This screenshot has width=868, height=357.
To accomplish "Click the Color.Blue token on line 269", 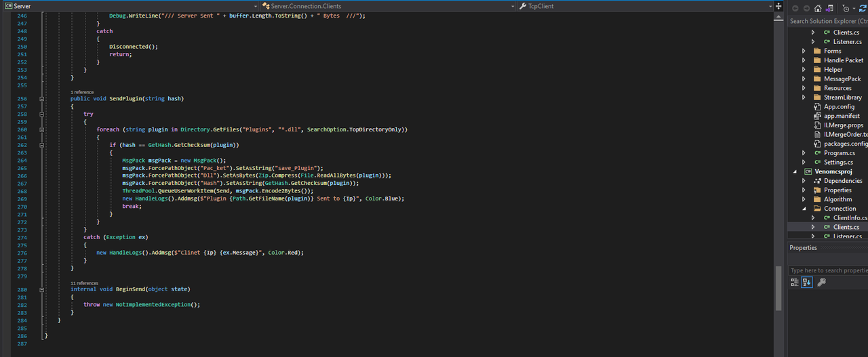I will click(x=383, y=198).
